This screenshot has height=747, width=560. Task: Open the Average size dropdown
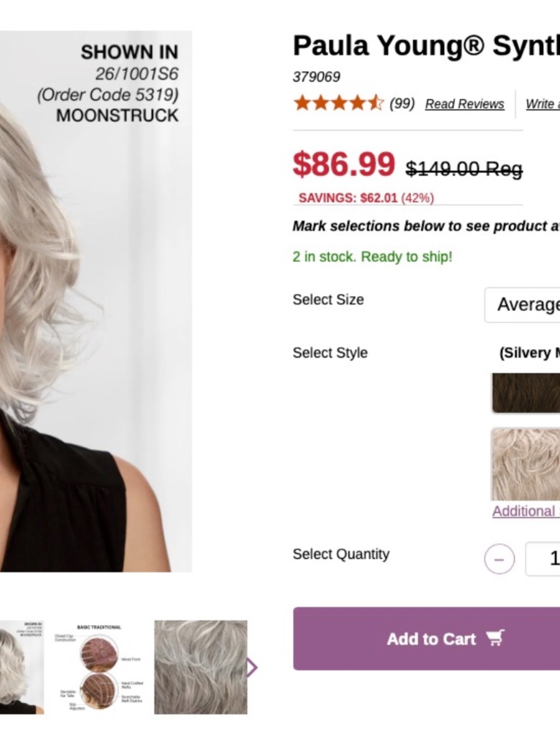(522, 305)
